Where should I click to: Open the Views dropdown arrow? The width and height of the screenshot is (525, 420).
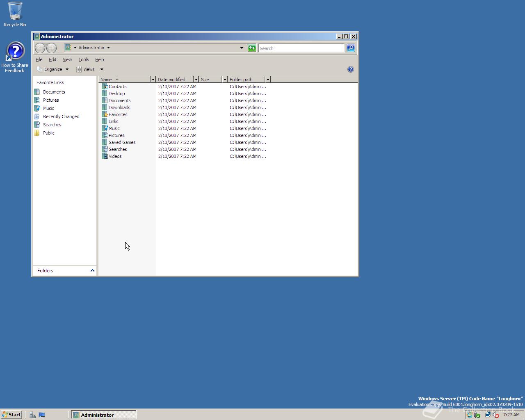(102, 69)
